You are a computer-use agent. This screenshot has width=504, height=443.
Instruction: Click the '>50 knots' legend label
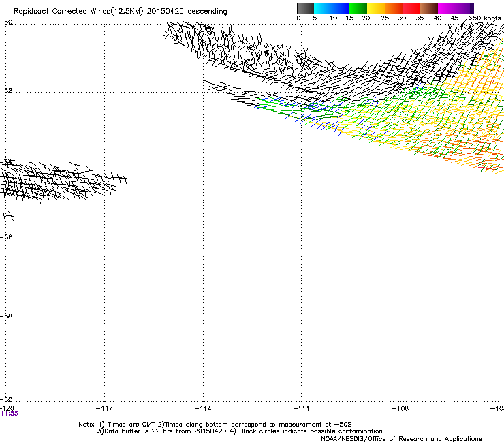click(x=484, y=18)
